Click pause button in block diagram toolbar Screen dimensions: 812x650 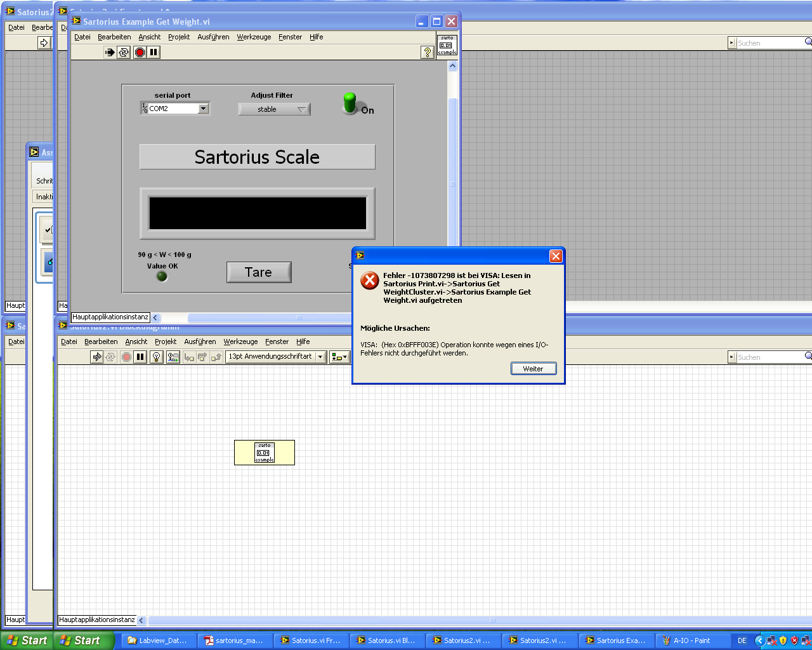click(x=140, y=357)
